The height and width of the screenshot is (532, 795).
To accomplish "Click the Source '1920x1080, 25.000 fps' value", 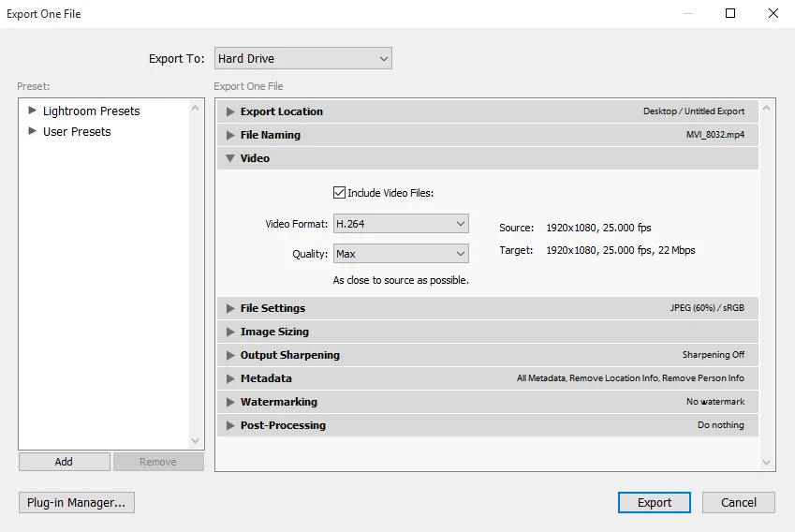I will point(598,228).
